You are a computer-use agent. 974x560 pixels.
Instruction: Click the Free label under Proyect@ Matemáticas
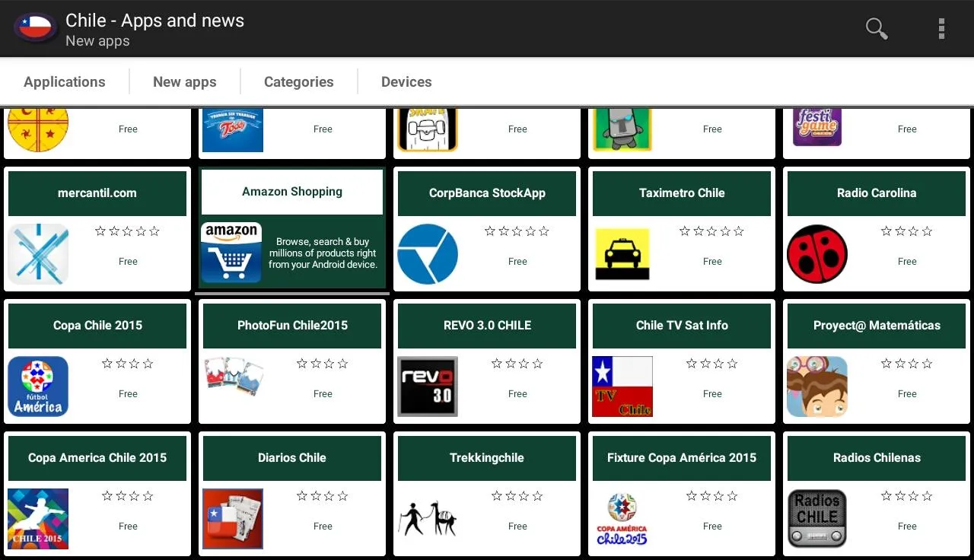point(907,394)
